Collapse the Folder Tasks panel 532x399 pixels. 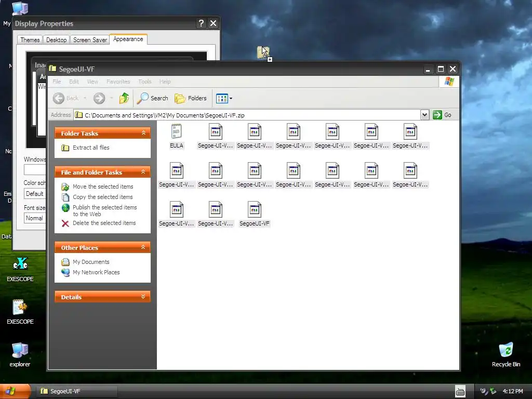pos(143,133)
